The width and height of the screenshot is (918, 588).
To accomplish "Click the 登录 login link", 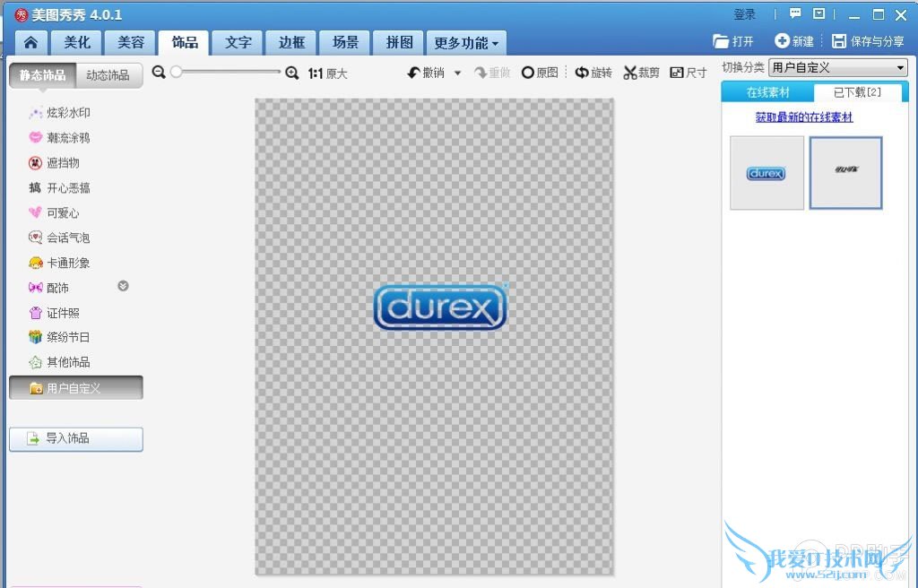I will [745, 14].
